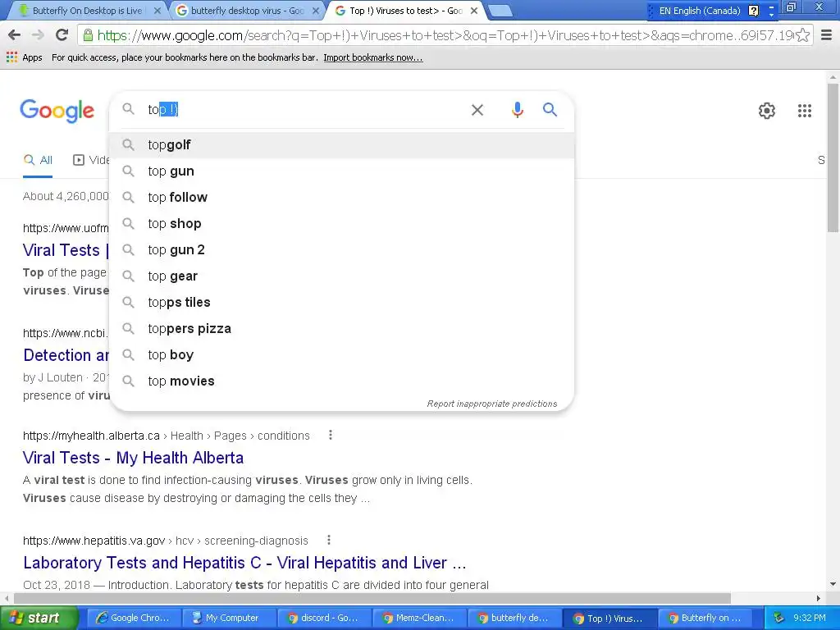Open Google settings gear

(767, 111)
